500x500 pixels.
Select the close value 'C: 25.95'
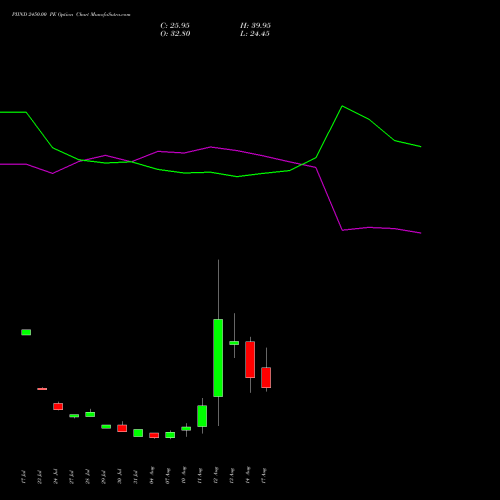[175, 26]
